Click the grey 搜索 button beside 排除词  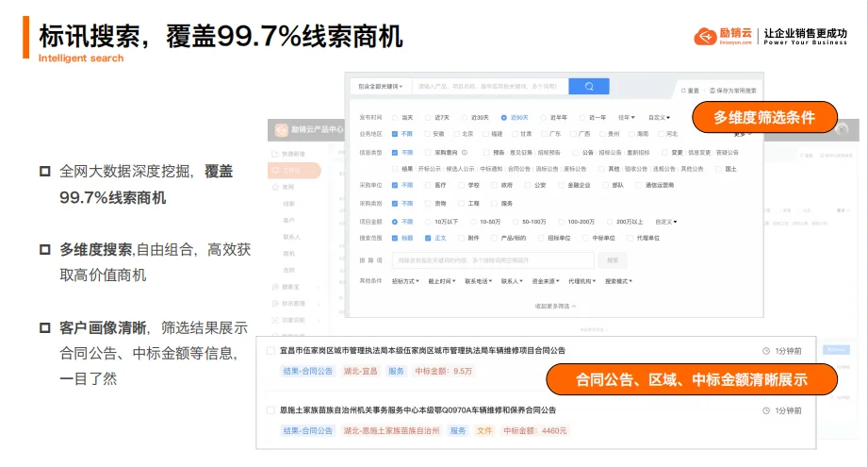pyautogui.click(x=613, y=260)
